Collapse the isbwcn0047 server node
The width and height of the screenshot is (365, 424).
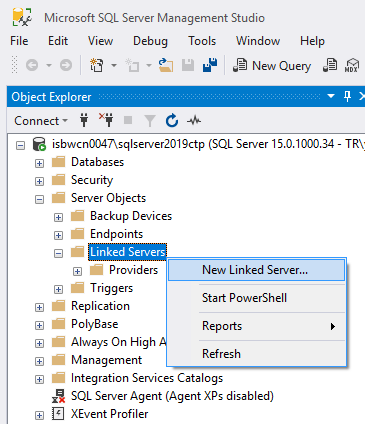coord(21,145)
